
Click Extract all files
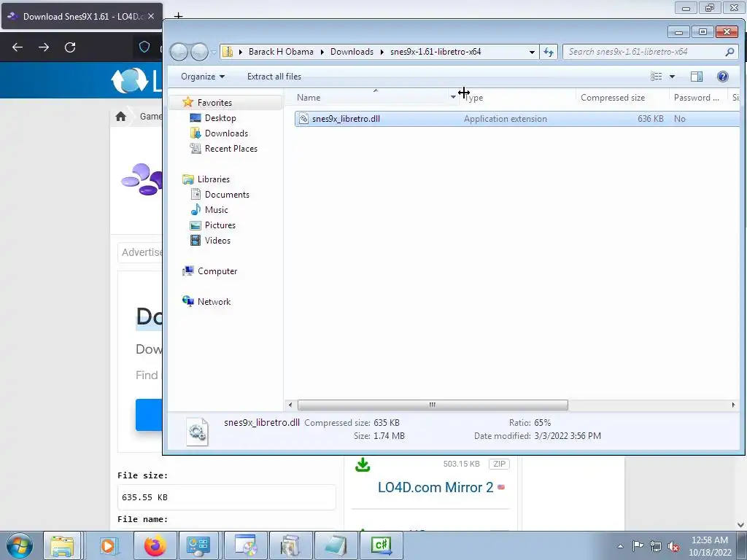click(x=274, y=77)
